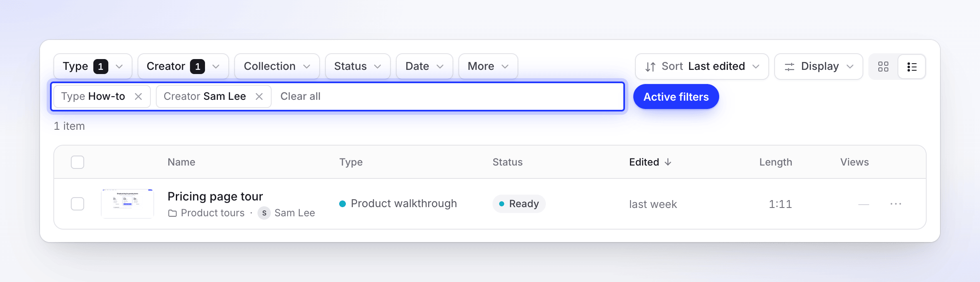
Task: Open the Type filter dropdown
Action: click(x=93, y=67)
